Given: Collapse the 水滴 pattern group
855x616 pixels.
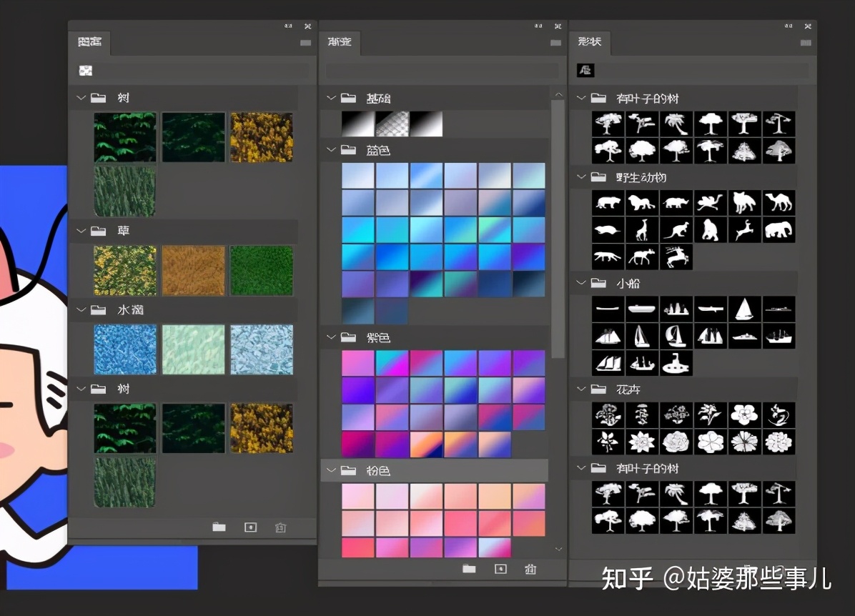Looking at the screenshot, I should 81,309.
